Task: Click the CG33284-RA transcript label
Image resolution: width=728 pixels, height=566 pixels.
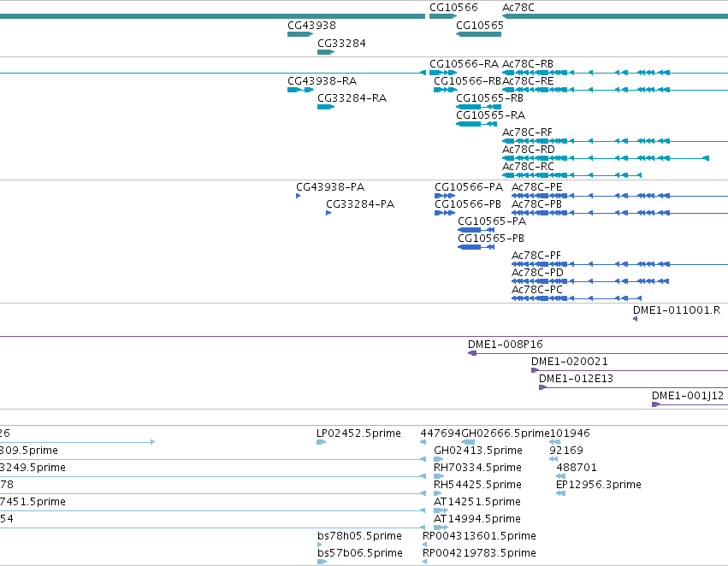Action: point(352,97)
